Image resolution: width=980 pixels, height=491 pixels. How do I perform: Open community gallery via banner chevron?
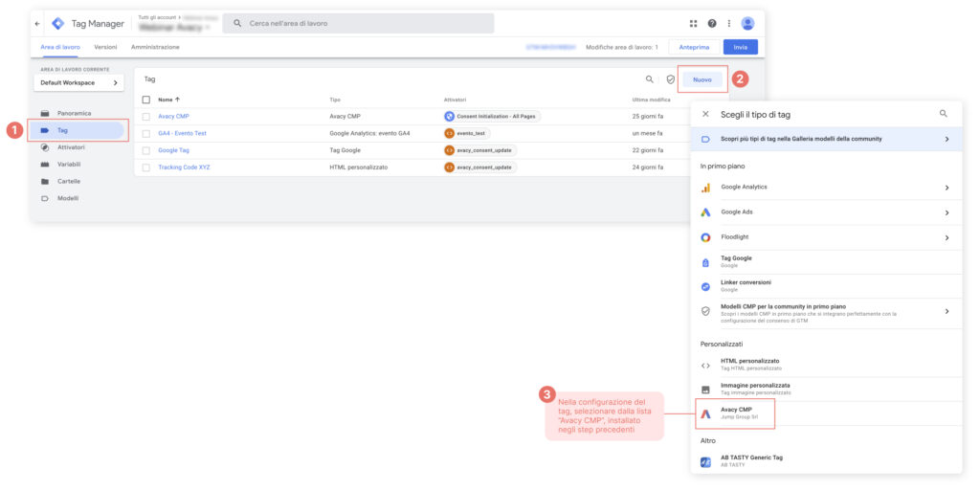(947, 140)
